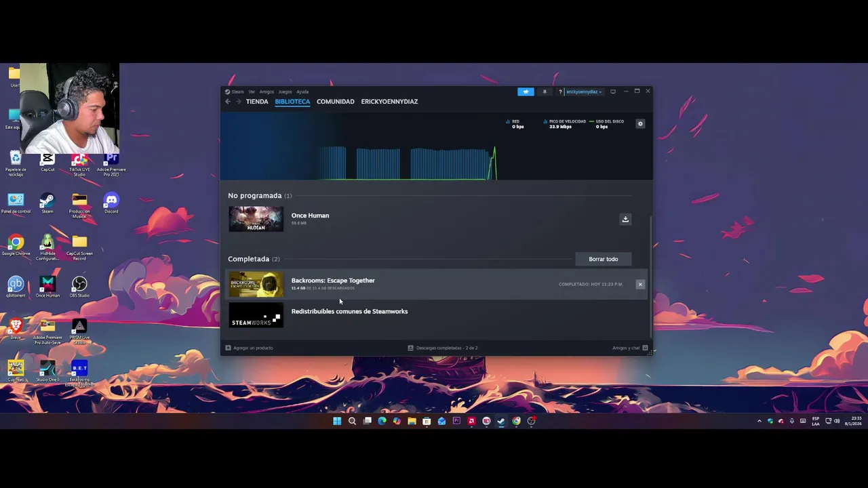Image resolution: width=868 pixels, height=488 pixels.
Task: Open the Juegos menu
Action: 285,91
